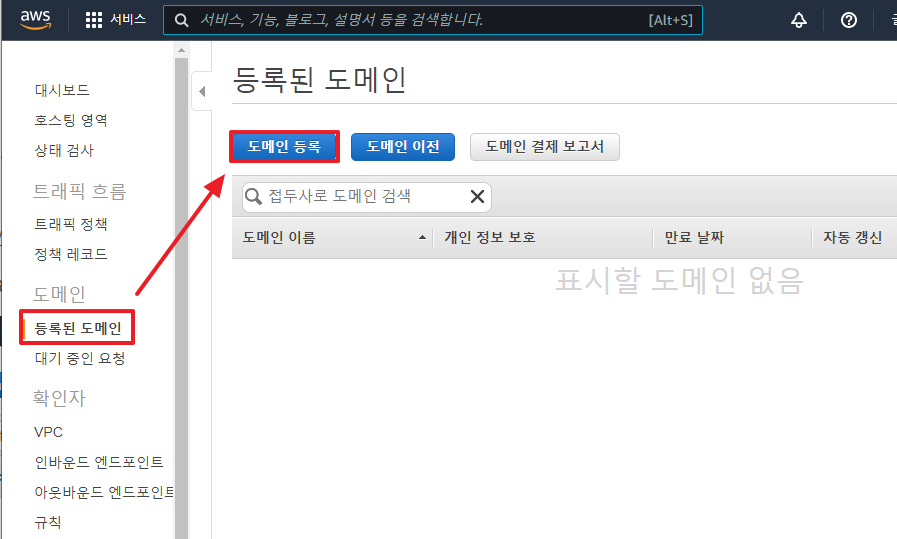Open the help question mark icon
This screenshot has width=897, height=539.
pos(848,20)
